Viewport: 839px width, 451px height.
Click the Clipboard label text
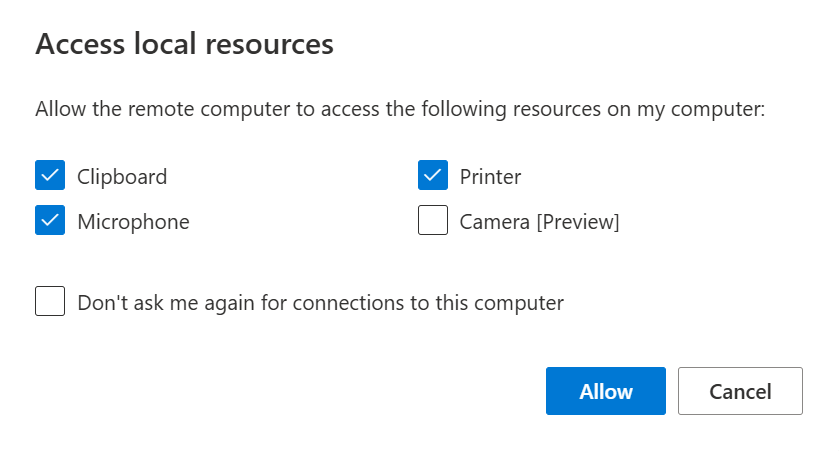[122, 177]
